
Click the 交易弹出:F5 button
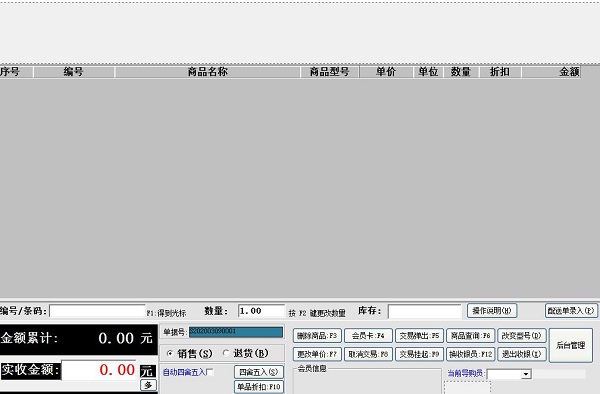(419, 336)
